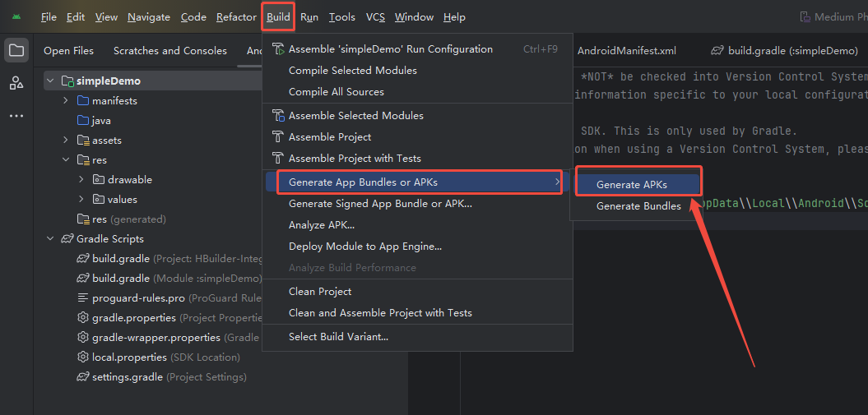The height and width of the screenshot is (415, 868).
Task: Expand the drawable folder
Action: pos(81,180)
